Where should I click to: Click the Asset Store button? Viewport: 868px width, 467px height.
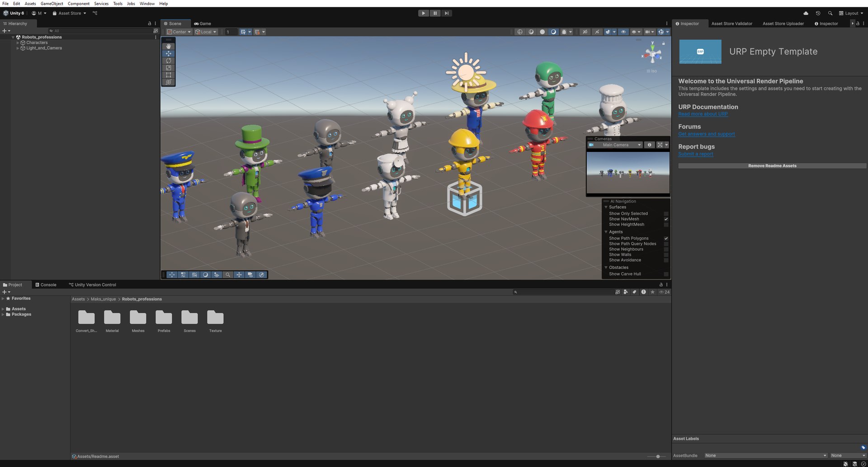pos(69,13)
